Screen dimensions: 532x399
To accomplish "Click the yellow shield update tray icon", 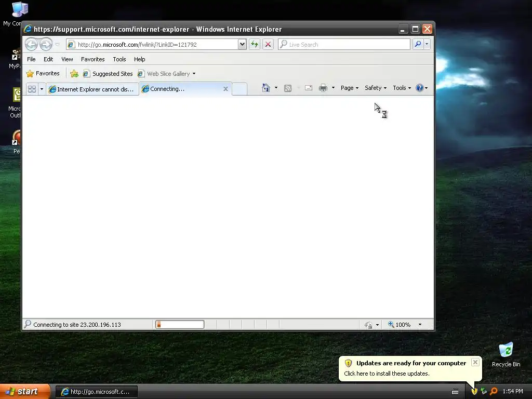I will click(x=474, y=391).
